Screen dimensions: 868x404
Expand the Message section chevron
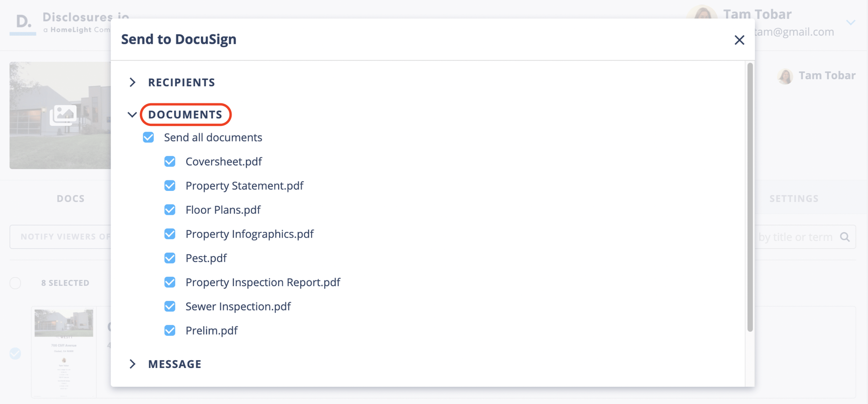coord(133,364)
